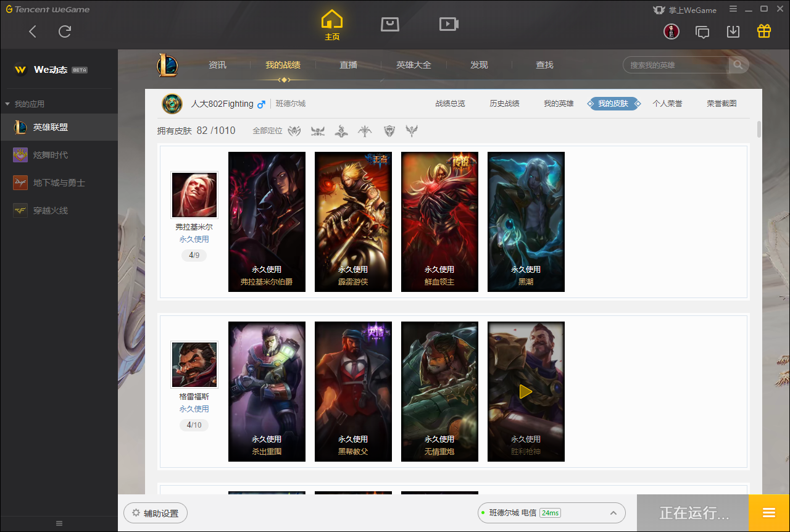Click the 格雷福斯 champion portrait

click(194, 365)
